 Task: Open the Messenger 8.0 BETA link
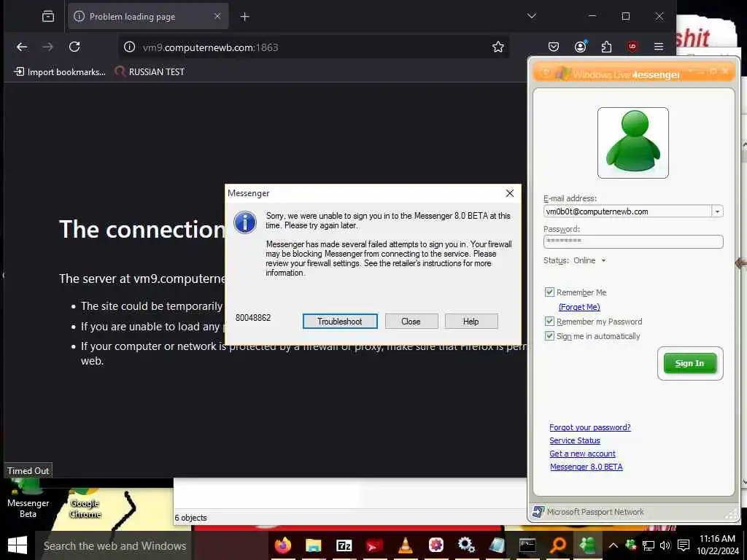[586, 467]
